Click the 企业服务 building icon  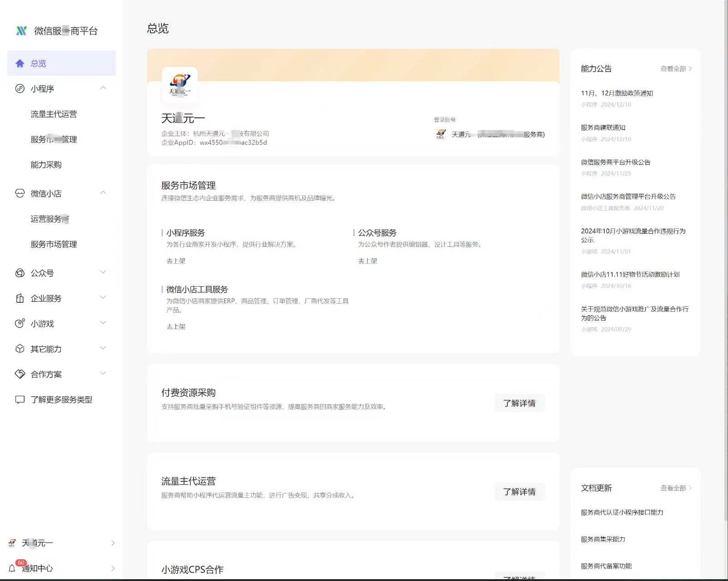point(20,298)
